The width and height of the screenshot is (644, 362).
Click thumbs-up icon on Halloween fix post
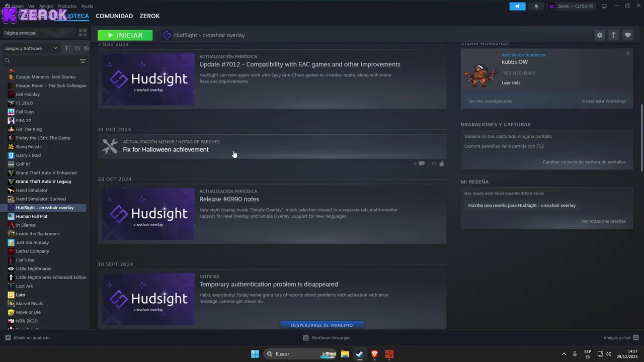point(442,163)
